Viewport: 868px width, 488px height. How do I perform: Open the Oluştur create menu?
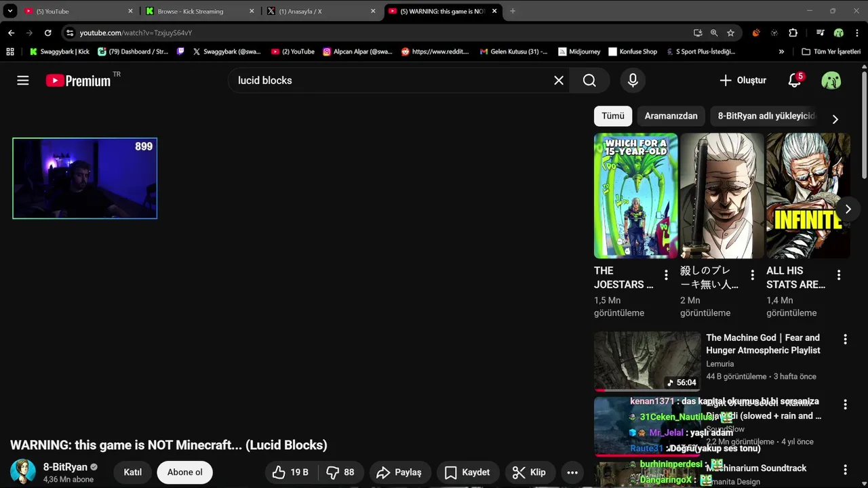click(743, 81)
